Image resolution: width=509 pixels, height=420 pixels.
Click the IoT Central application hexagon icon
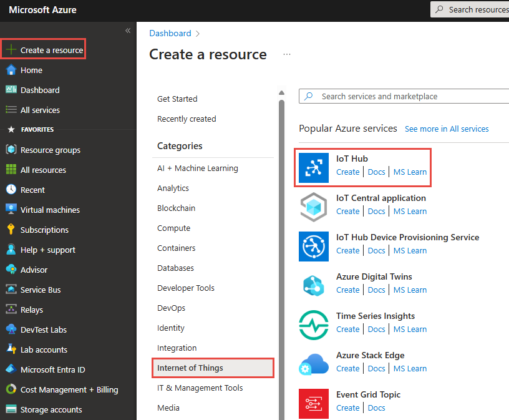pos(314,207)
